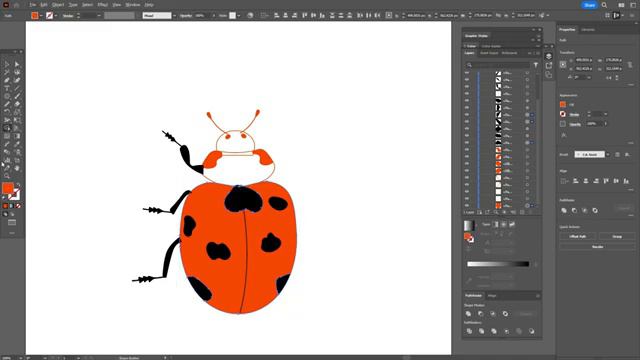Switch to Align tab beside Pathfinder
This screenshot has height=360, width=640.
[x=492, y=296]
